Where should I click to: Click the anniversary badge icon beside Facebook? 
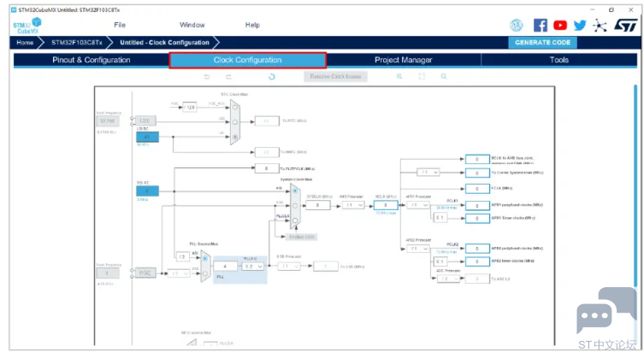click(517, 26)
